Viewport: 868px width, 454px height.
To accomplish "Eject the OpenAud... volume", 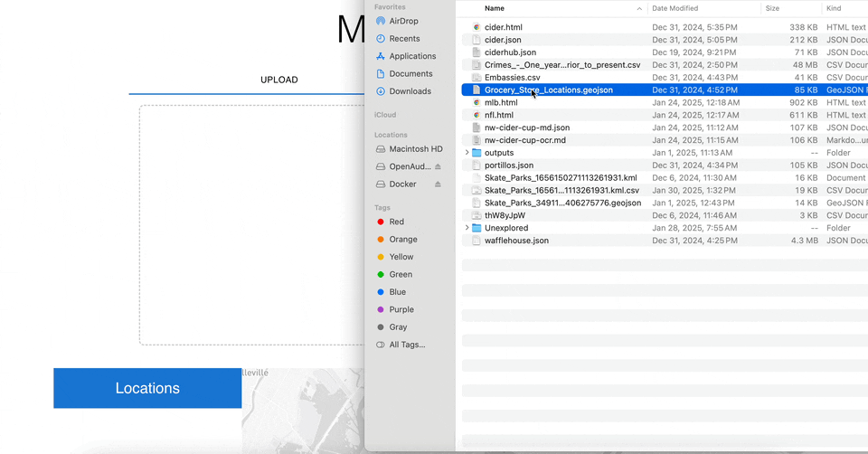I will (x=438, y=166).
